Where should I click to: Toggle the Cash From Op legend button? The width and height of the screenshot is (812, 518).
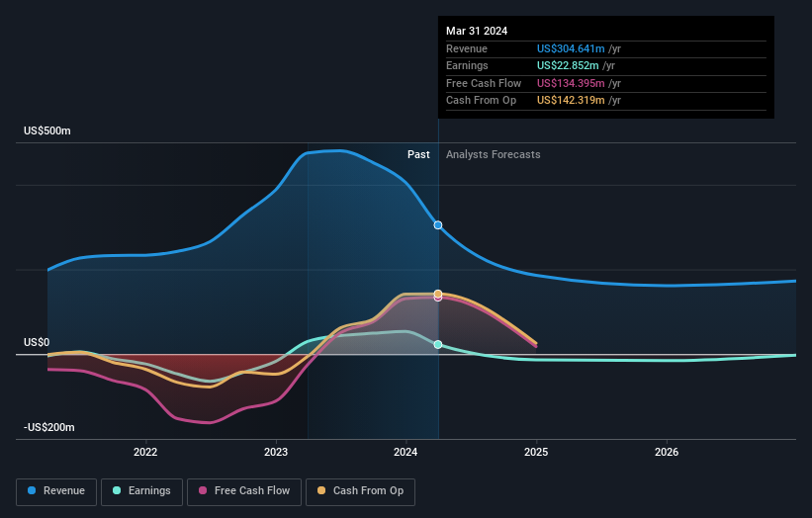tap(360, 491)
